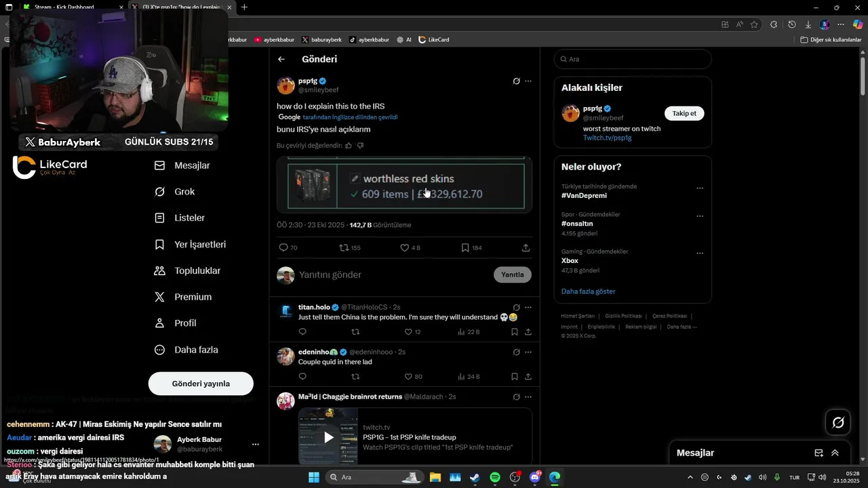View analytics 24 B on edeninho's comment
This screenshot has height=488, width=868.
tap(469, 377)
